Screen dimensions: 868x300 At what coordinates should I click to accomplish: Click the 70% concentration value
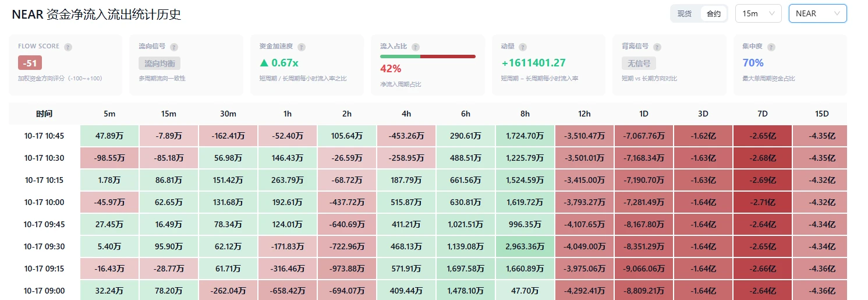click(x=753, y=63)
